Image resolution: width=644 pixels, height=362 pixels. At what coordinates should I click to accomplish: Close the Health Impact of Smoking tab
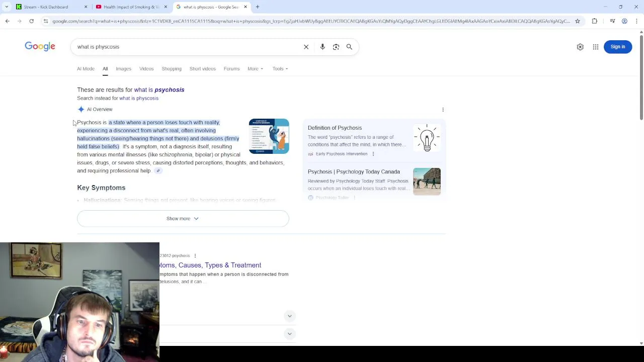(x=166, y=7)
